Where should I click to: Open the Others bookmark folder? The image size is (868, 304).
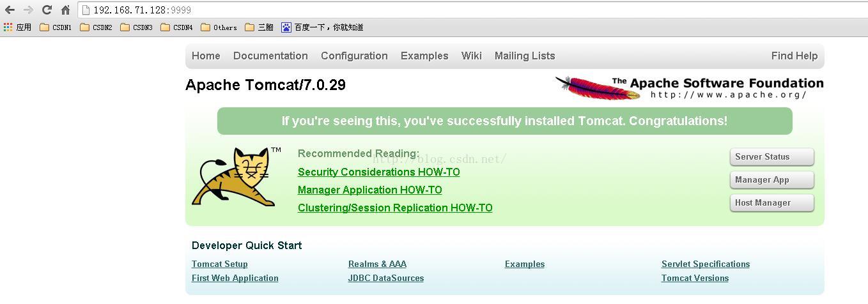click(x=219, y=27)
